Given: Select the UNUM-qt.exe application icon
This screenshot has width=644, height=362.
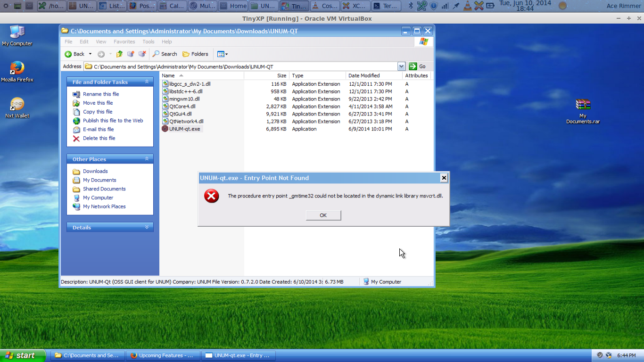Looking at the screenshot, I should (165, 129).
